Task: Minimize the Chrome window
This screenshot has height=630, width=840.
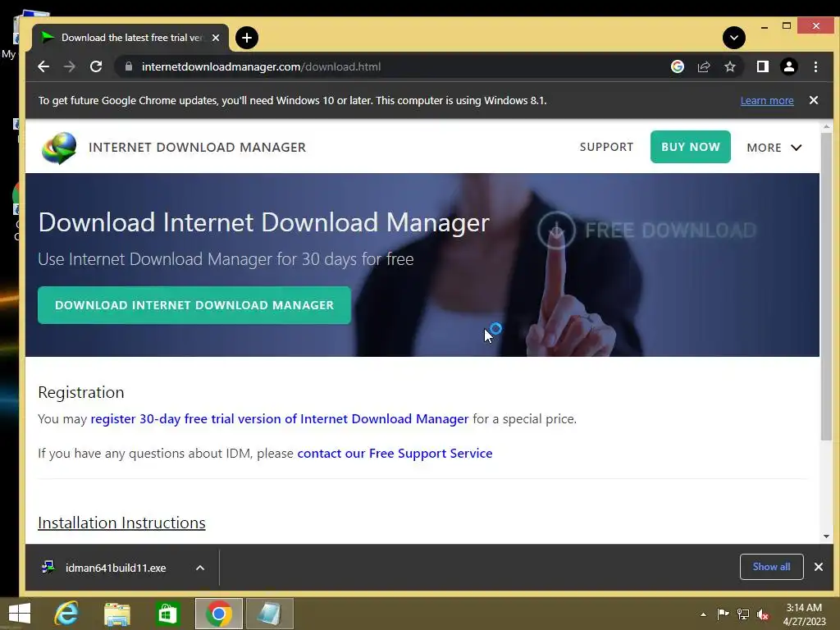Action: [765, 26]
